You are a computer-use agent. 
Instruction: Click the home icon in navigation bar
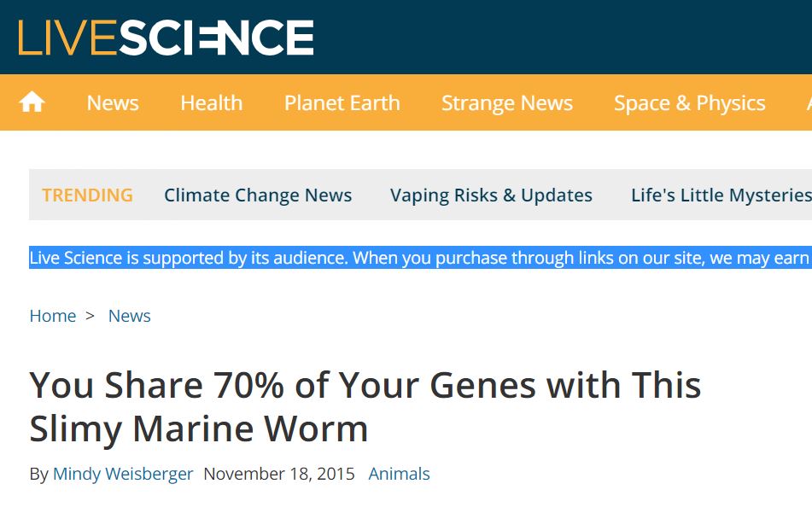tap(32, 102)
